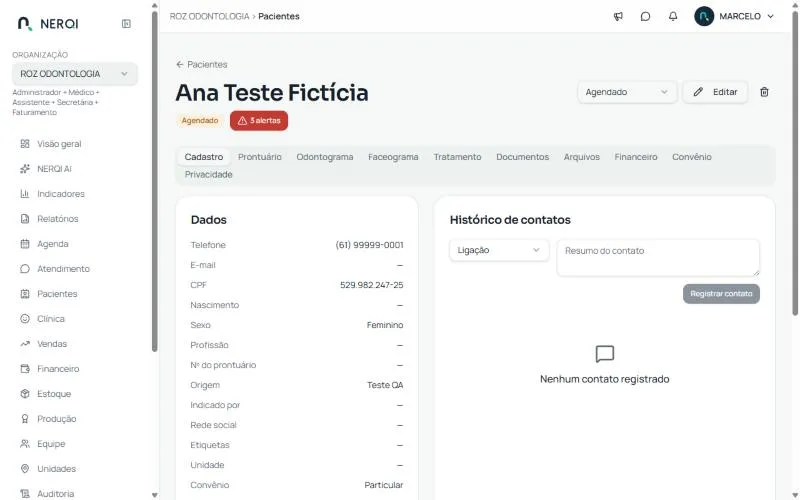Click the Vendas trending arrow icon

(x=24, y=344)
